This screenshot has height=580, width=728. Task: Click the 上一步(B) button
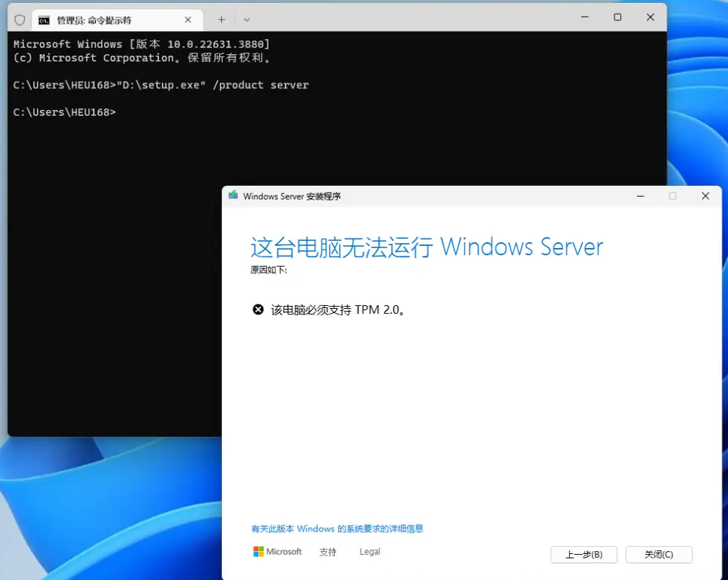coord(583,555)
